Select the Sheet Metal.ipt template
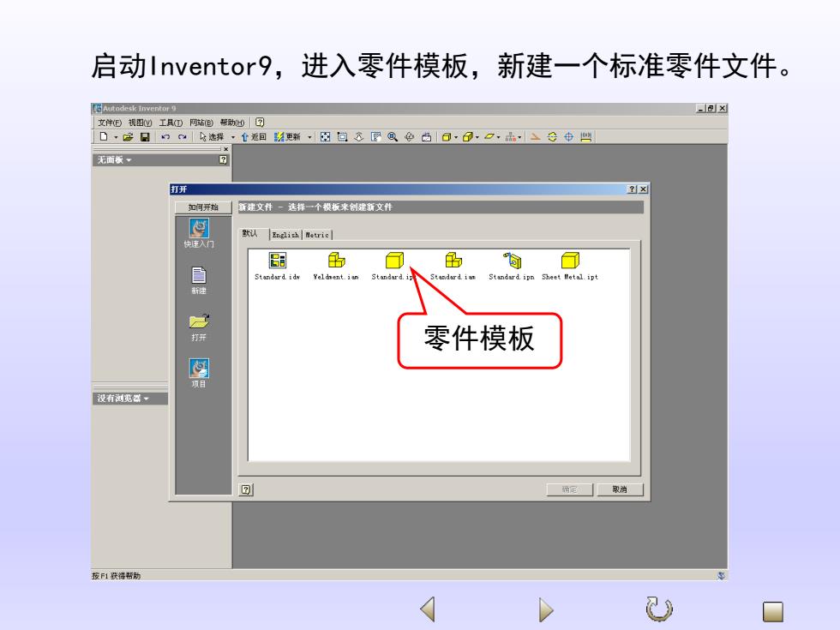Image resolution: width=840 pixels, height=630 pixels. [x=570, y=267]
